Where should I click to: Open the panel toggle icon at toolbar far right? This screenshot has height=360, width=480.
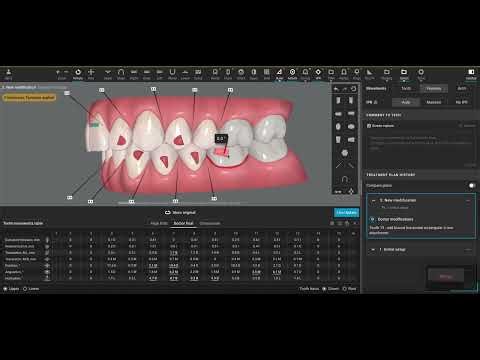click(x=471, y=74)
